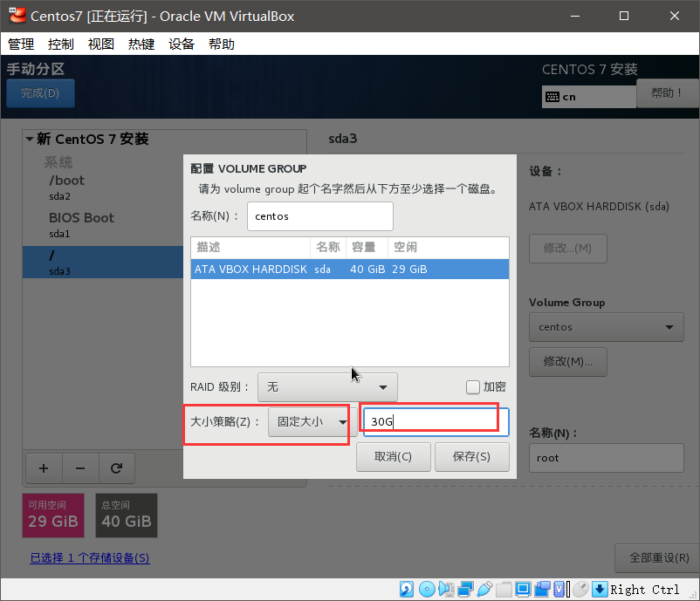Image resolution: width=700 pixels, height=601 pixels.
Task: Click the 保存(S) save button
Action: coord(472,455)
